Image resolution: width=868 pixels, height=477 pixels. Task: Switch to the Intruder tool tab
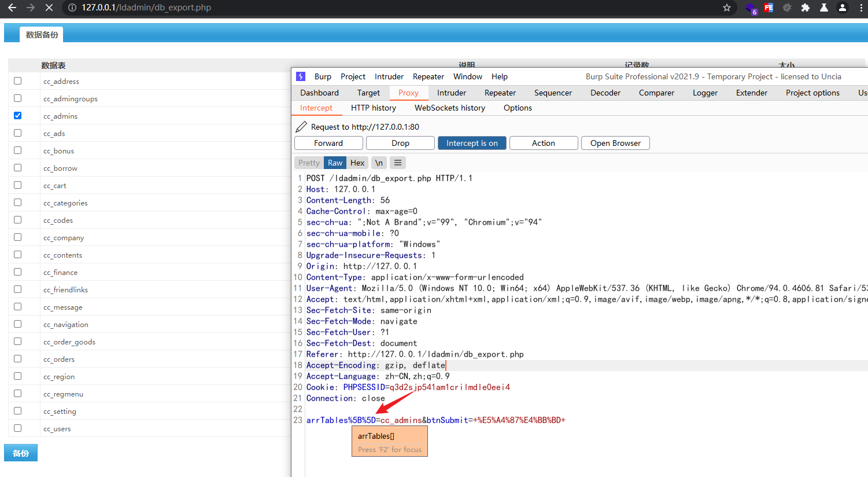[x=452, y=93]
